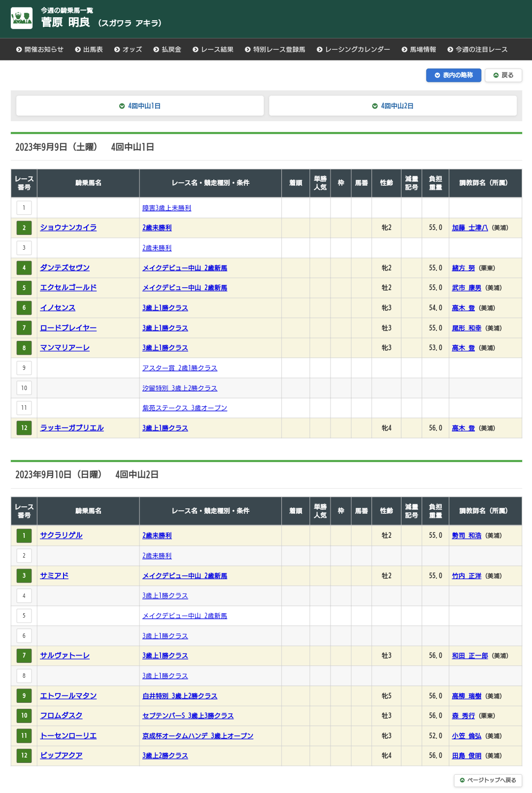Click race number 2 badge on Saturday
Screen dimensions: 532x793
click(x=24, y=228)
